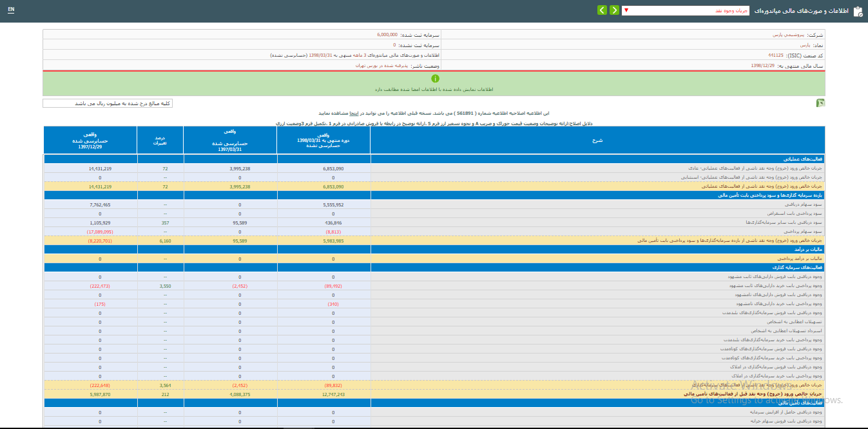Go to next report with right green arrow
Viewport: 868px width, 429px height.
(614, 10)
